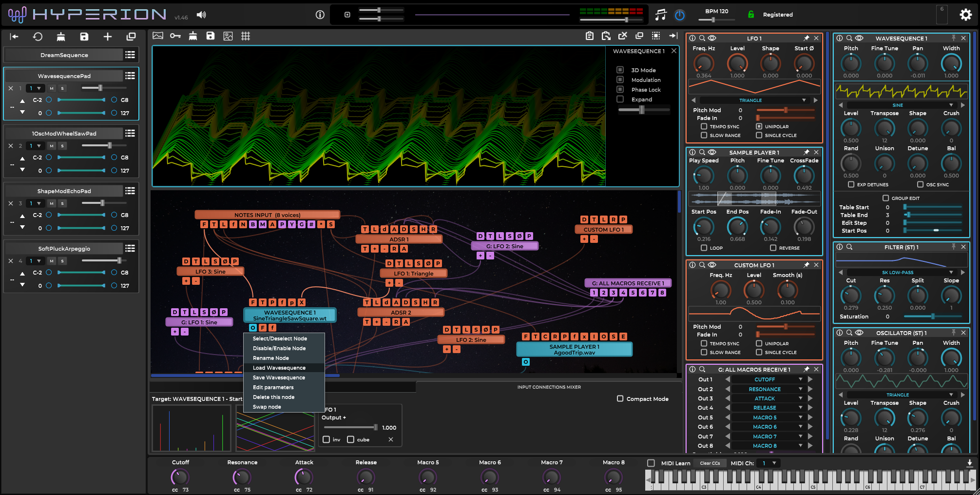
Task: Open Out 2 RESONANCE destination dropdown
Action: pyautogui.click(x=768, y=389)
